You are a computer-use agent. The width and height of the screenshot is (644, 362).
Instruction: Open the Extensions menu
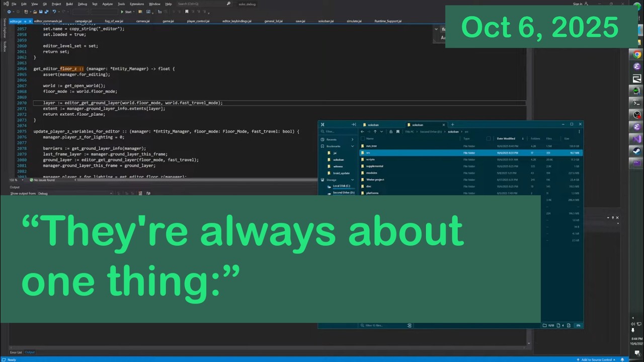(x=136, y=4)
